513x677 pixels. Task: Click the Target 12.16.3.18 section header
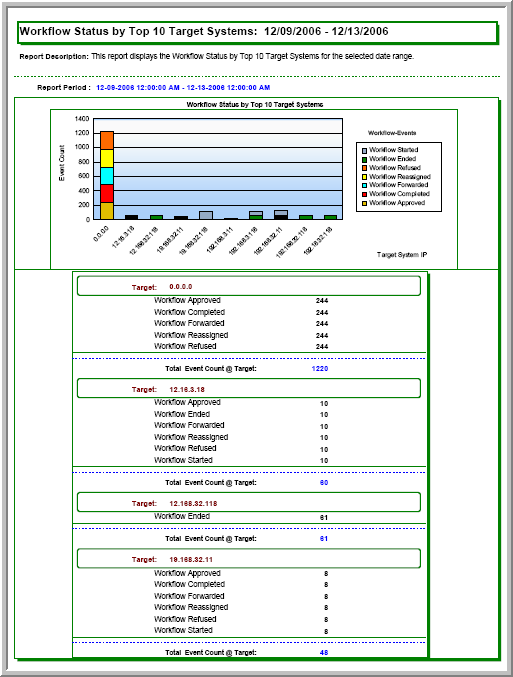pyautogui.click(x=249, y=389)
